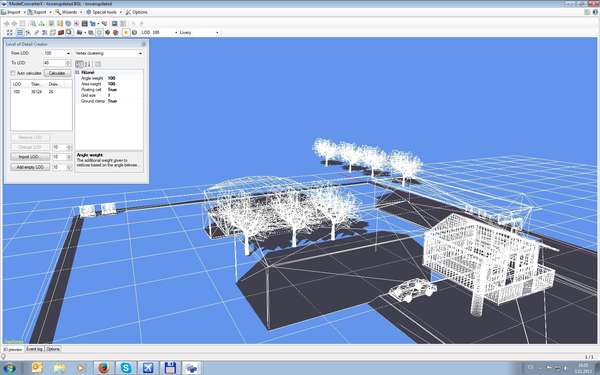Toggle the yellow light icon in the toolbar

pyautogui.click(x=126, y=33)
